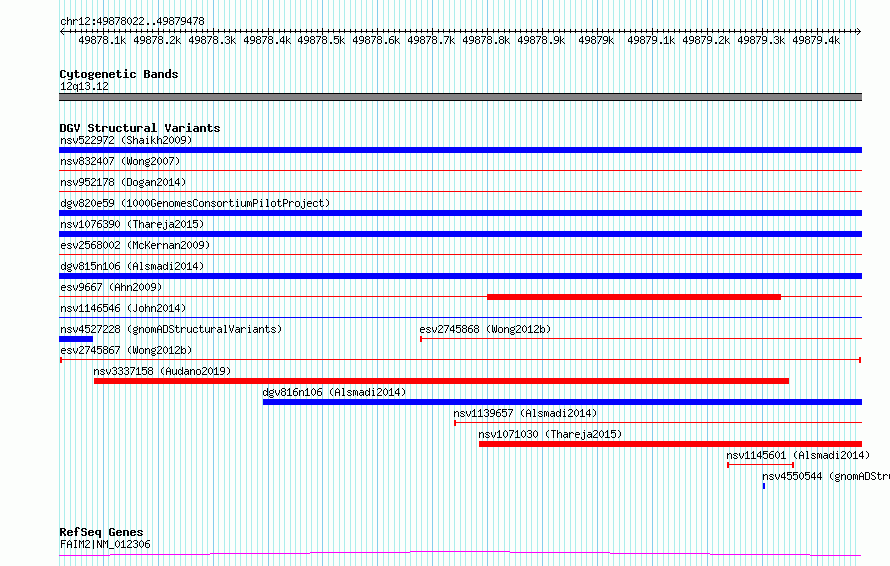The height and width of the screenshot is (566, 890).
Task: Click esv2745867 (Wong2012b) variant label
Action: 126,350
